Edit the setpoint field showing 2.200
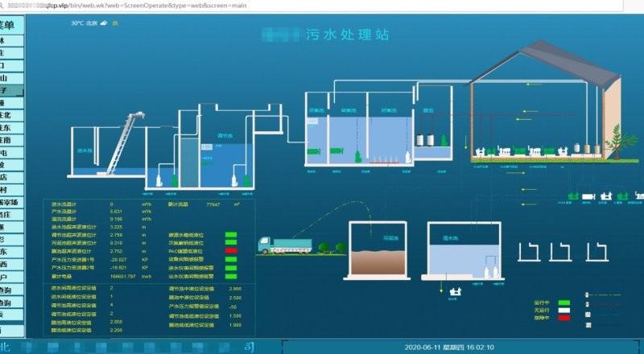Image resolution: width=644 pixels, height=354 pixels. pos(116,330)
